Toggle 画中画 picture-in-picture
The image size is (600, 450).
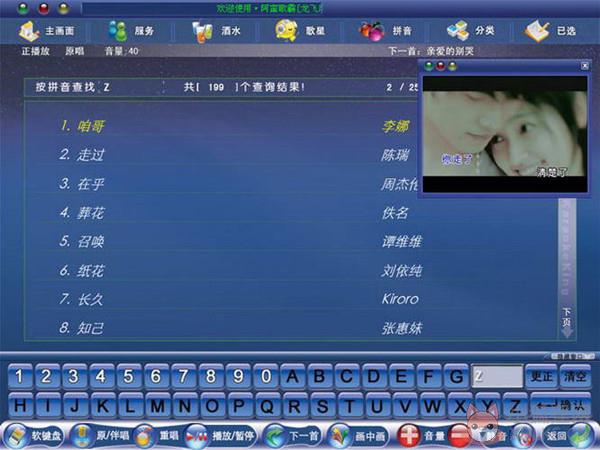[x=358, y=436]
